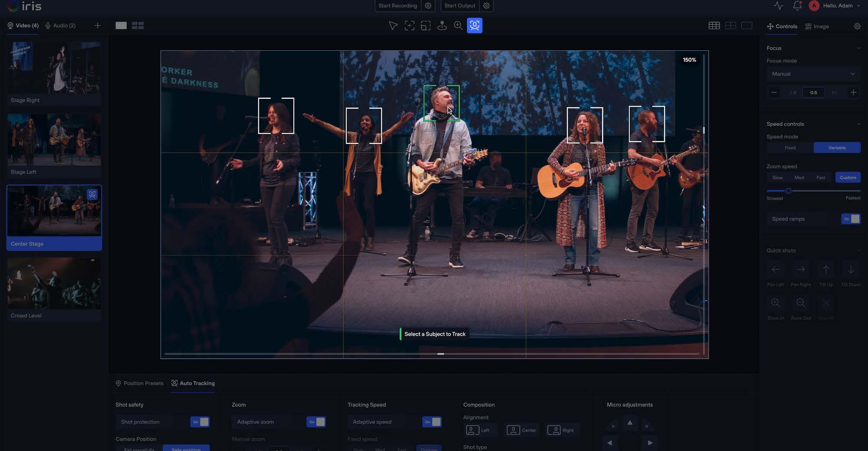Click the Pan Left quick shot arrow
Viewport: 868px width, 451px height.
click(776, 270)
